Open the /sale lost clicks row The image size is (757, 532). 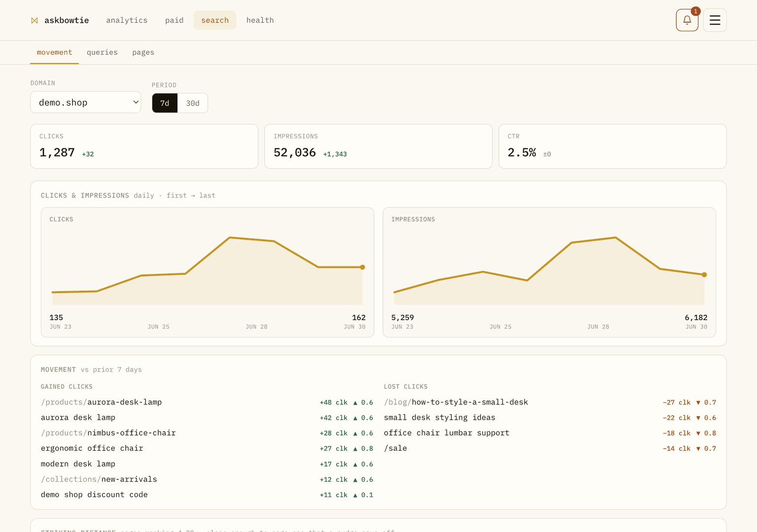tap(550, 448)
